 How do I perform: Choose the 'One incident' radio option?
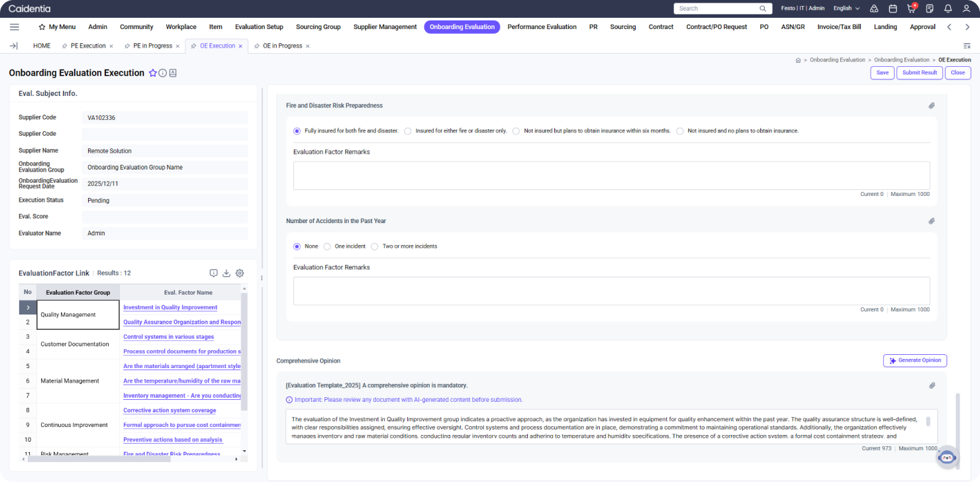click(x=327, y=246)
